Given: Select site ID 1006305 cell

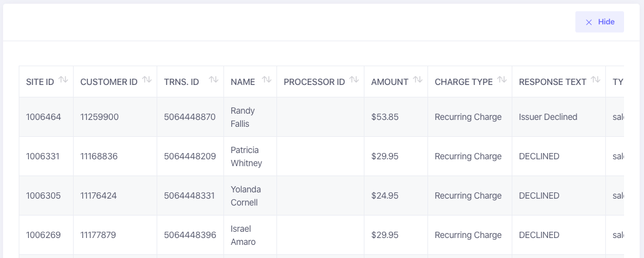Looking at the screenshot, I should coord(46,196).
